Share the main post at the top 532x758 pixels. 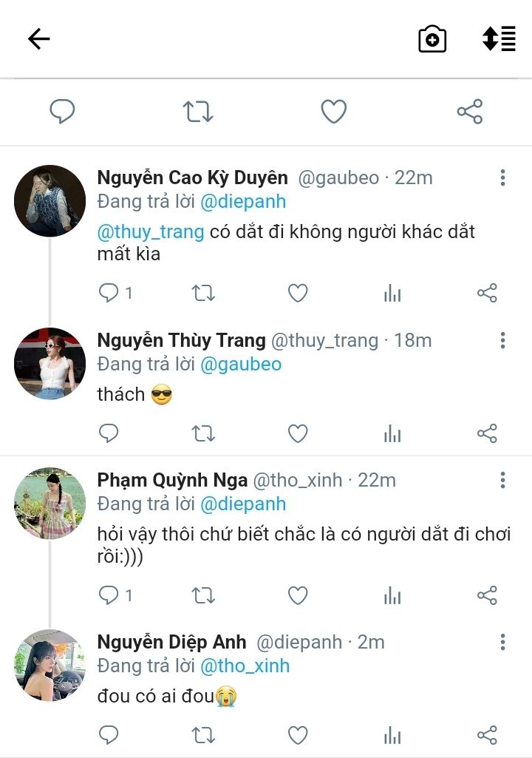(x=469, y=112)
